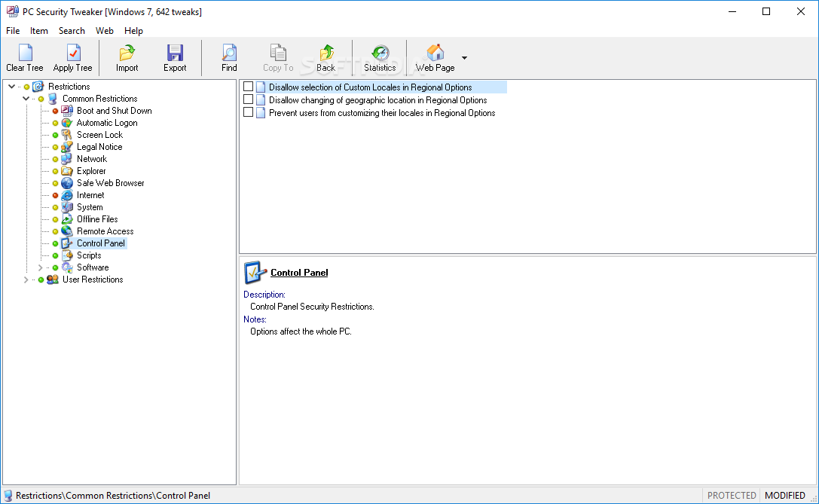The image size is (819, 504).
Task: Click the MODIFIED status bar indicator
Action: [x=785, y=496]
